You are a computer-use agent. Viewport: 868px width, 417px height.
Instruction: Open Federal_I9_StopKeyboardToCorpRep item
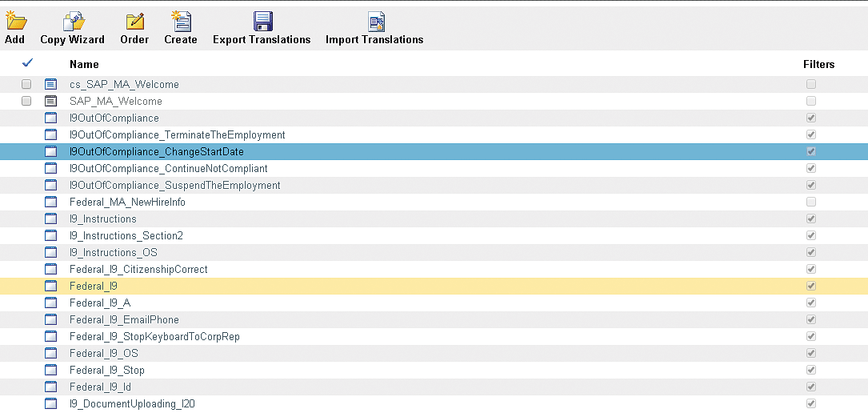click(x=154, y=337)
